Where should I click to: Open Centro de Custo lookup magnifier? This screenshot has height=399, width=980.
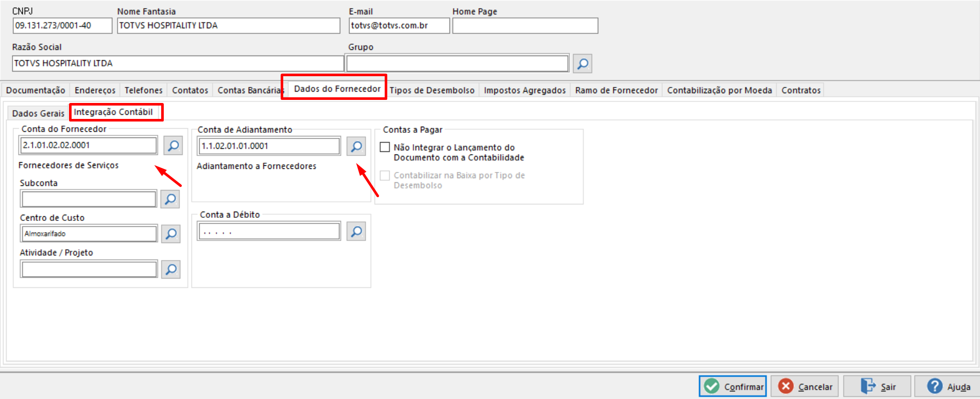[x=170, y=234]
